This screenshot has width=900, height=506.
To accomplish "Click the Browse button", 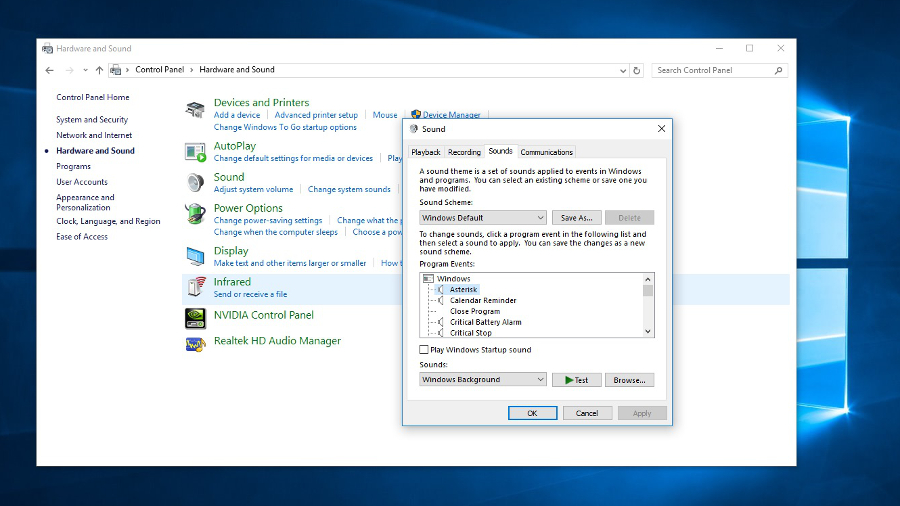I will [x=629, y=380].
